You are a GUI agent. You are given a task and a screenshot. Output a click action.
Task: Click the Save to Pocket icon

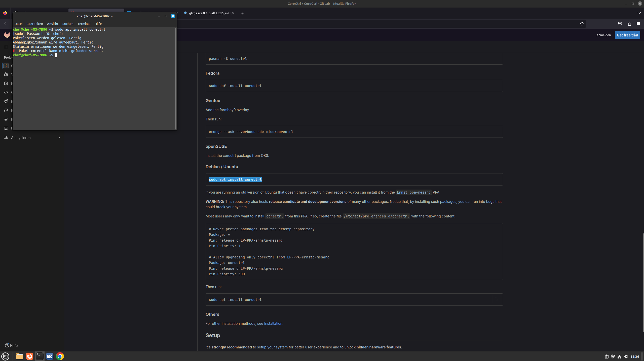point(620,24)
